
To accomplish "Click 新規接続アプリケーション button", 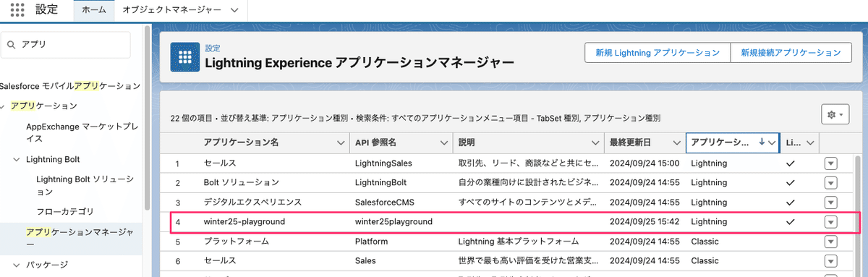I will [791, 54].
